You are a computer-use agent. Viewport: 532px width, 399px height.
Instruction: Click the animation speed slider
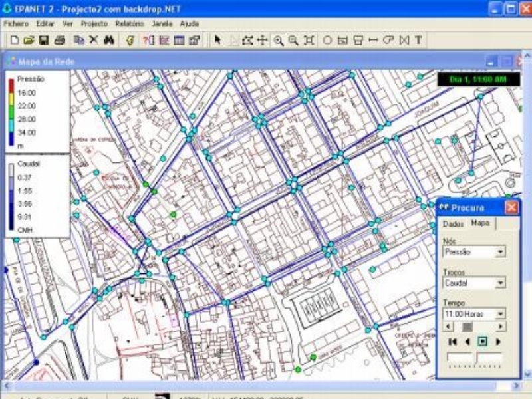(475, 359)
